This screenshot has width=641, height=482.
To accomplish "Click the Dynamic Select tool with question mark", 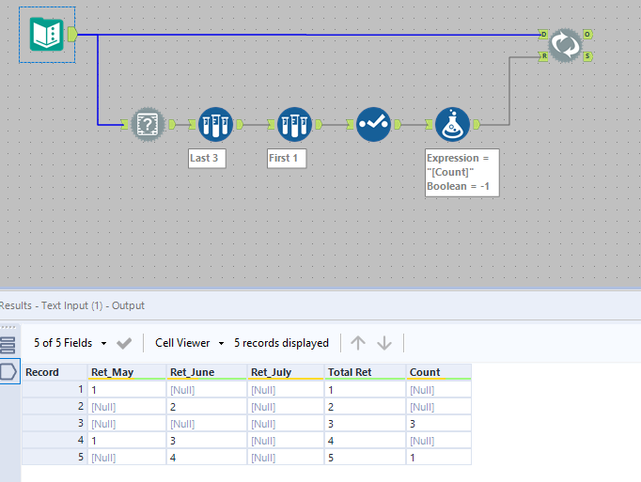I will [149, 125].
